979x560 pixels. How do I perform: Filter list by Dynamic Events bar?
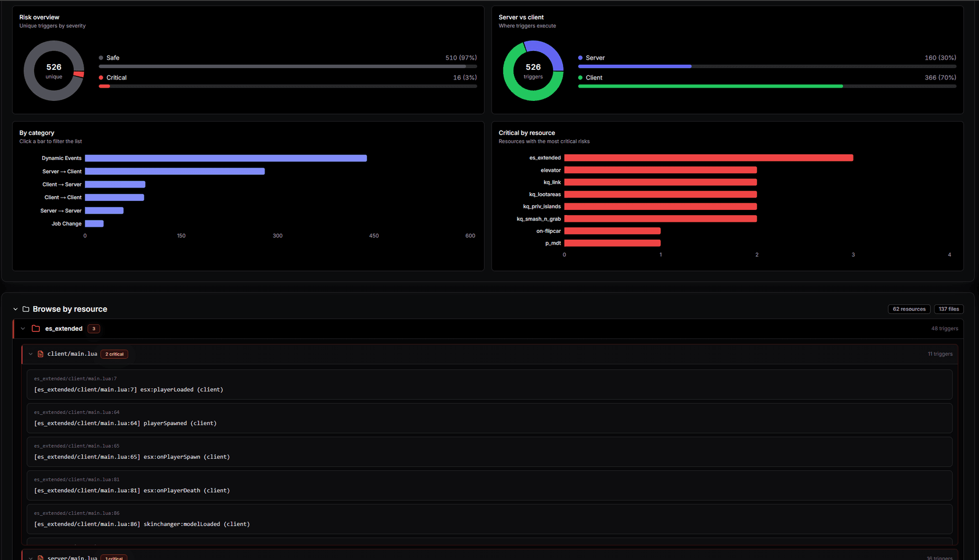[x=226, y=158]
